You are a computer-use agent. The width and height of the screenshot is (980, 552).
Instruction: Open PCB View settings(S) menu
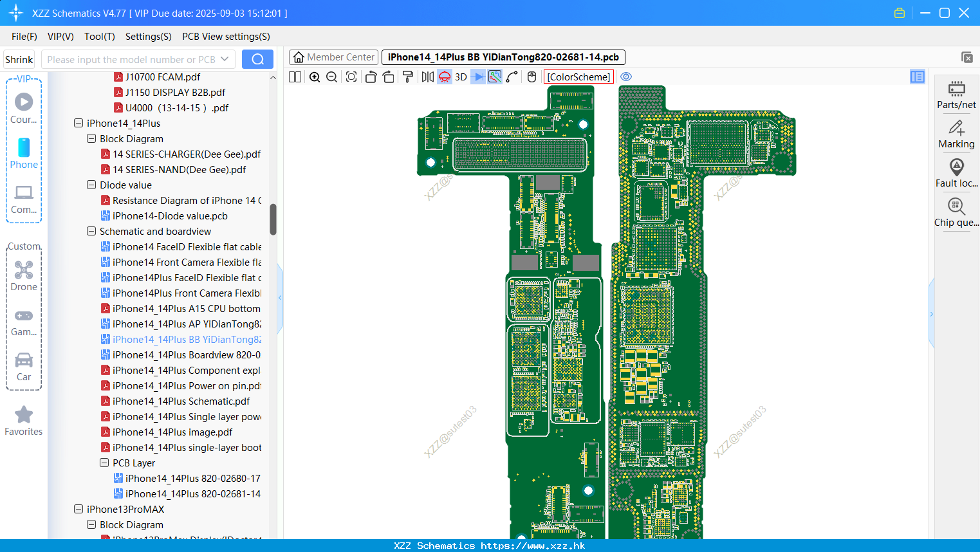pyautogui.click(x=226, y=37)
